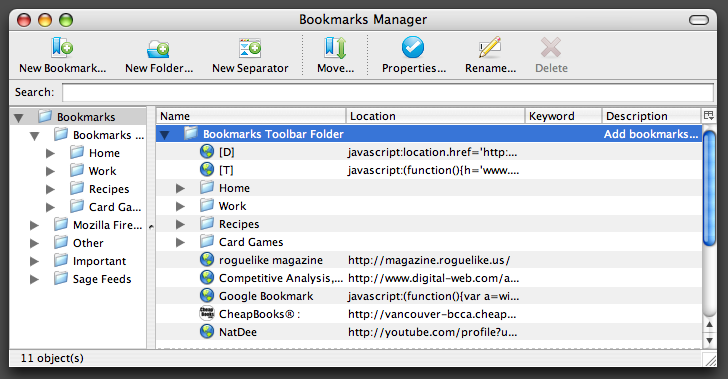Expand the Recipes folder in sidebar tree
The width and height of the screenshot is (728, 379).
[51, 190]
